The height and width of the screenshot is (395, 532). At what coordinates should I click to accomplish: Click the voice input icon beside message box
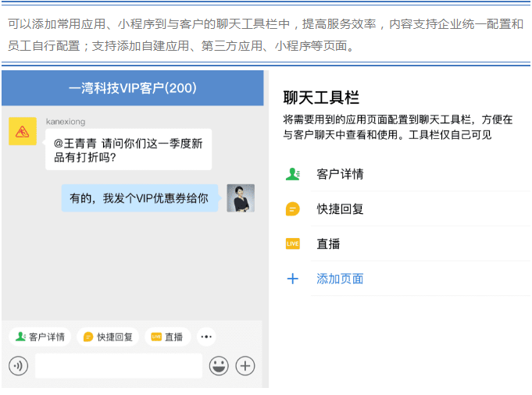(x=18, y=366)
